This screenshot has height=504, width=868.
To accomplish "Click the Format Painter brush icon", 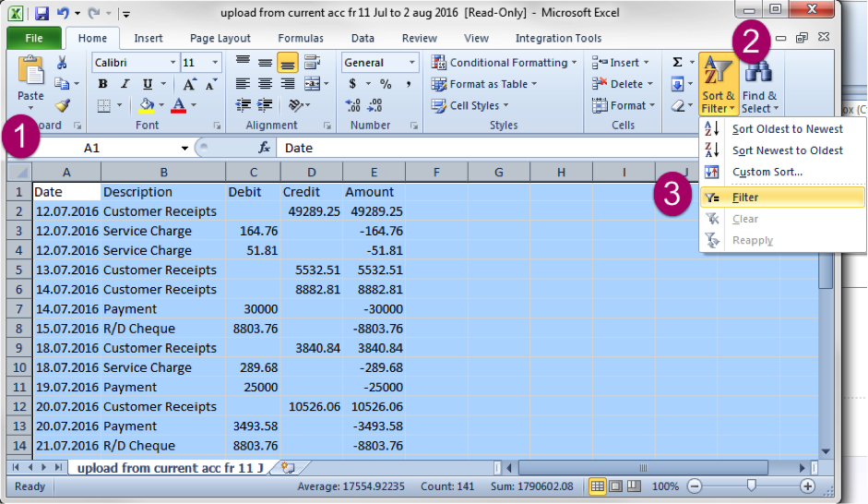I will 62,105.
